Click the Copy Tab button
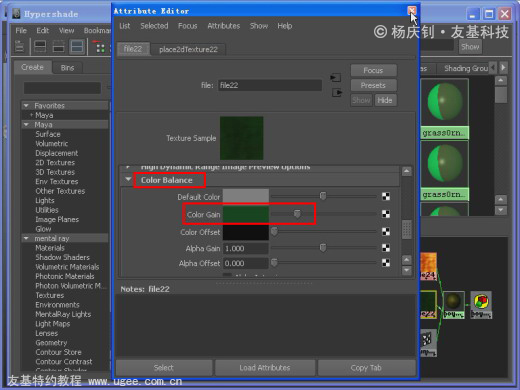The height and width of the screenshot is (390, 520). point(366,368)
